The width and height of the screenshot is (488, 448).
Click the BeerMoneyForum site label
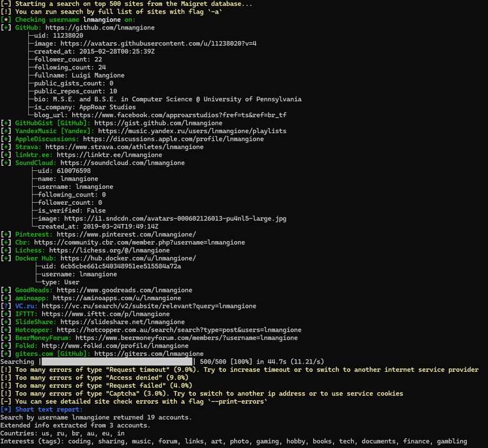(x=43, y=338)
